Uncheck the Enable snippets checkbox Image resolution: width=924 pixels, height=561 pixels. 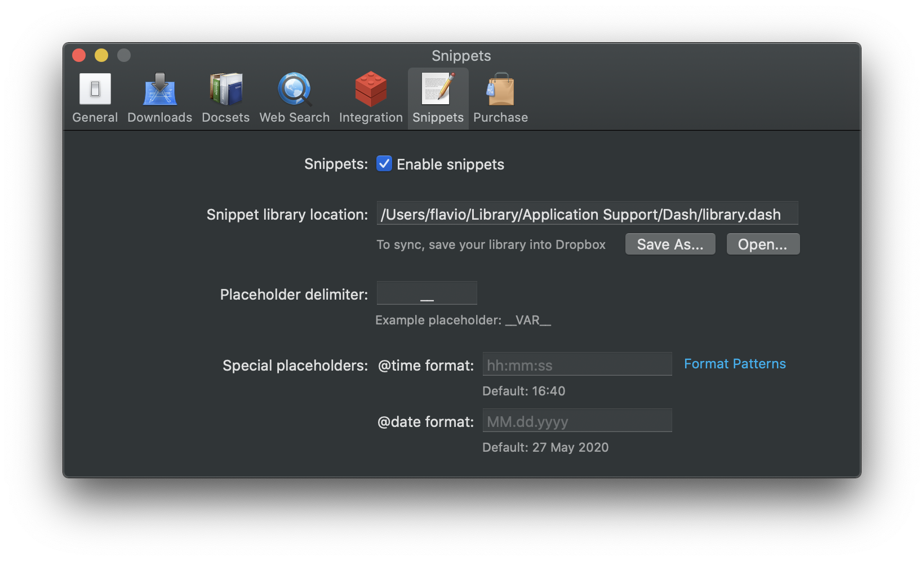(x=384, y=164)
